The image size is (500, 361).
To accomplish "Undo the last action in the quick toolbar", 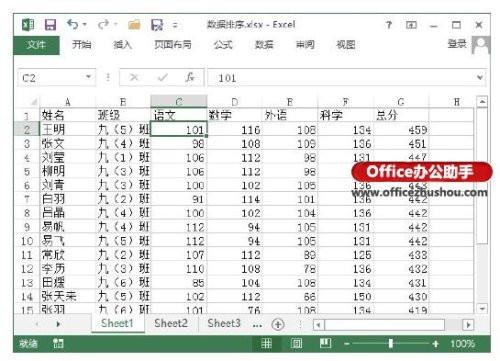I will pos(73,24).
